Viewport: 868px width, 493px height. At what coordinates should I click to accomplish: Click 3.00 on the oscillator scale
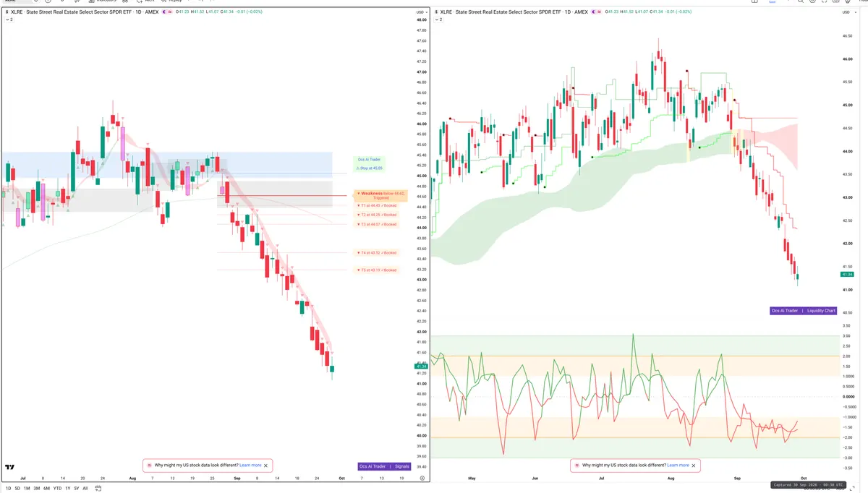click(846, 336)
